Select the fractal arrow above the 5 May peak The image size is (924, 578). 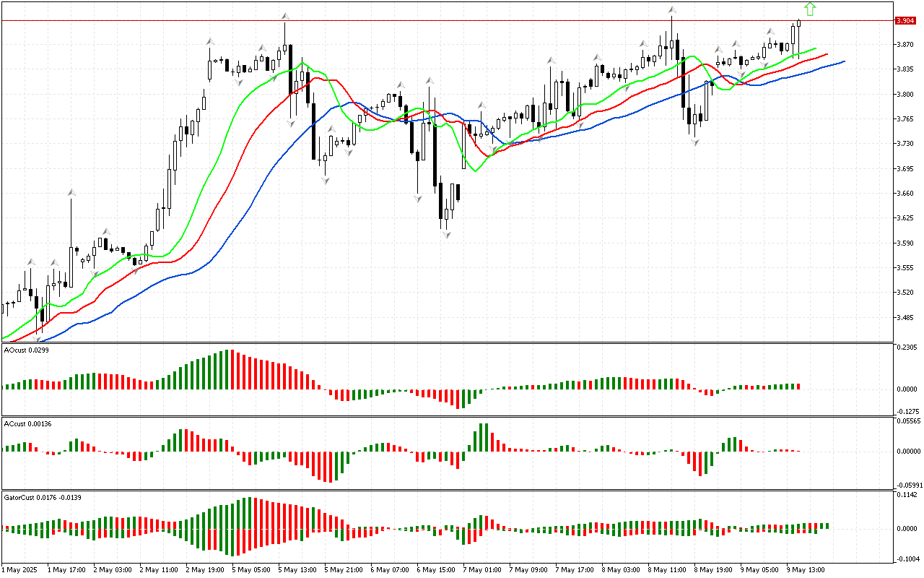point(285,16)
